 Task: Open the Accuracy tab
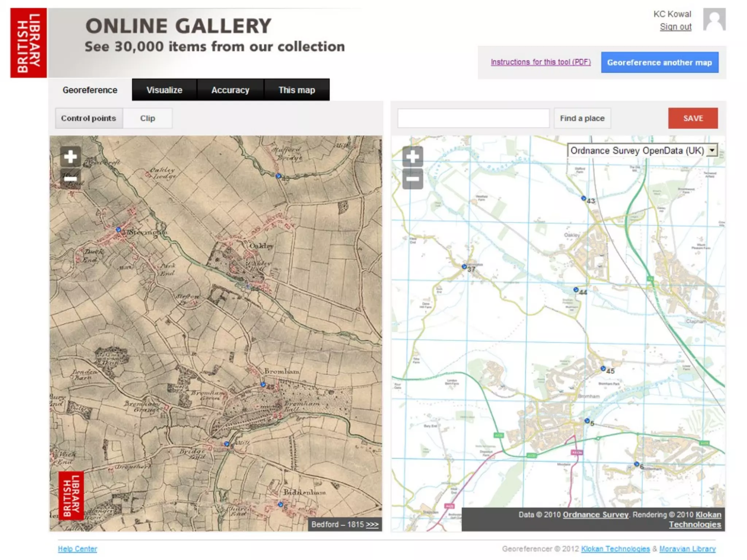pos(230,90)
